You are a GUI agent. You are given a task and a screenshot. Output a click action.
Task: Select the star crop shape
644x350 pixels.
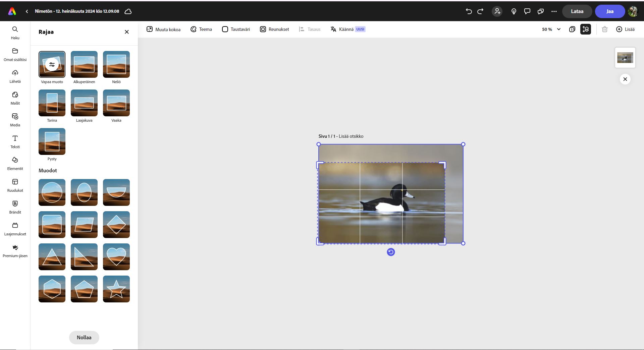point(116,289)
